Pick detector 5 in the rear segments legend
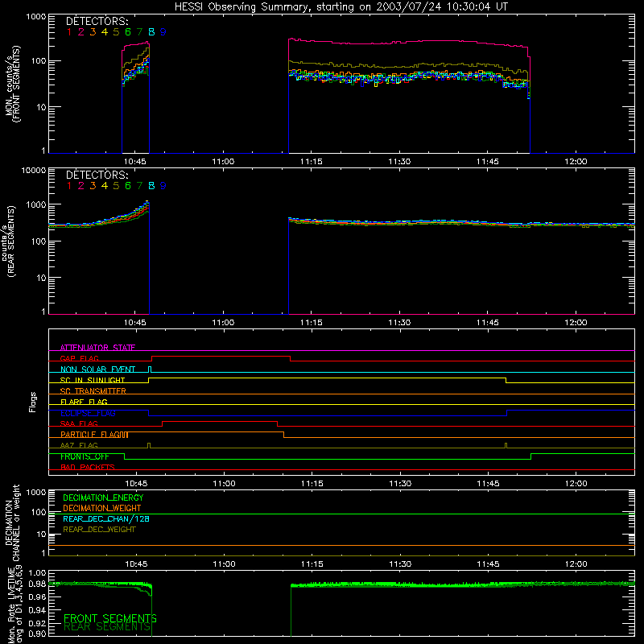Image resolution: width=644 pixels, height=644 pixels. tap(116, 186)
